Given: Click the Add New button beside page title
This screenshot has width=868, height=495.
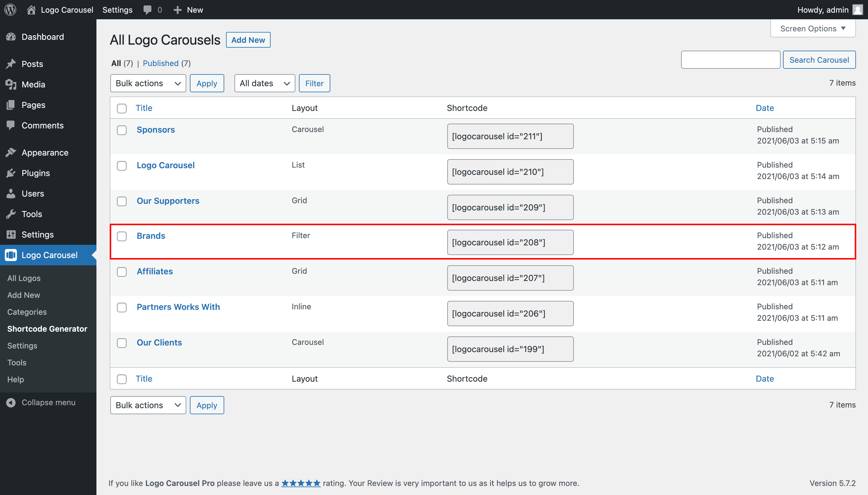Looking at the screenshot, I should (x=248, y=40).
